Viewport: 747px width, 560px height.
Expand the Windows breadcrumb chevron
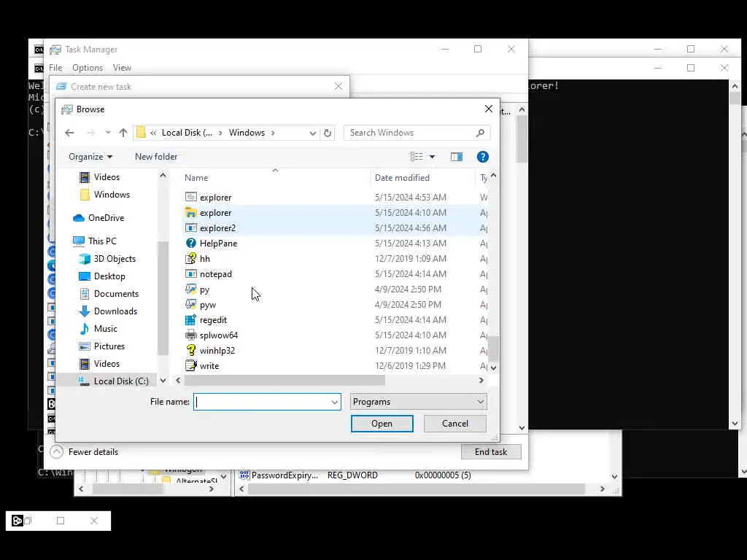273,133
